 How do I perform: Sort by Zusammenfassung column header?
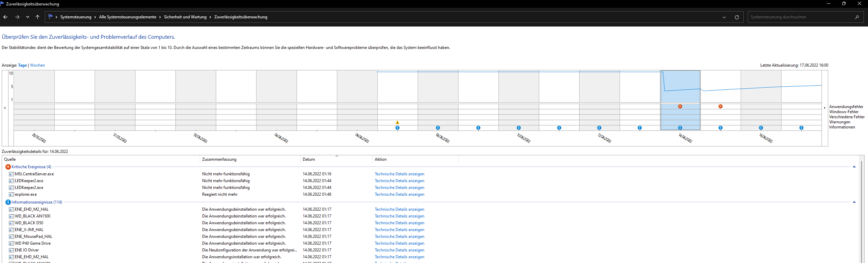click(250, 159)
